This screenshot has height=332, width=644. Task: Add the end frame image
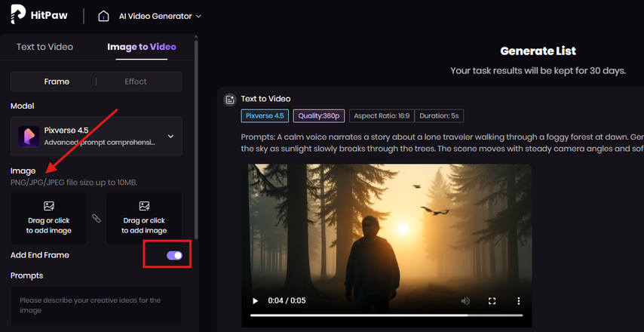(x=144, y=218)
